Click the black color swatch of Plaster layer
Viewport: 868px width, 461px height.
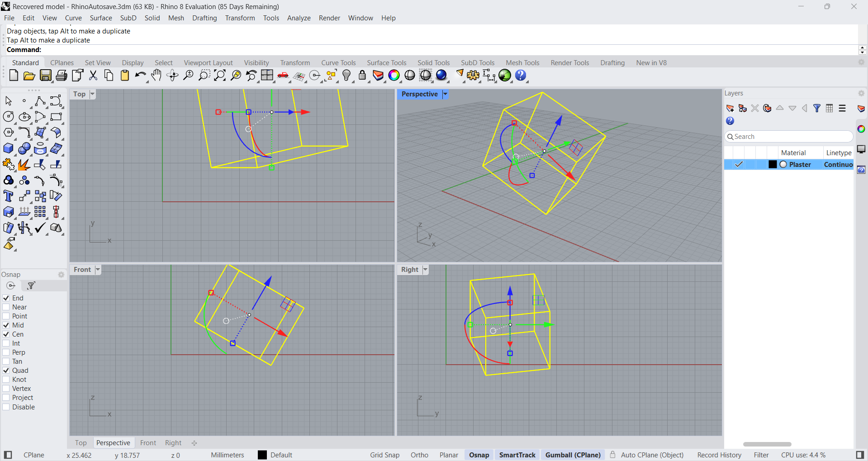pyautogui.click(x=773, y=165)
